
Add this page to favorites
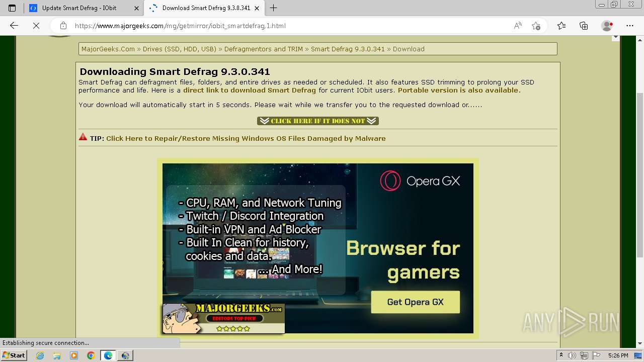tap(536, 26)
